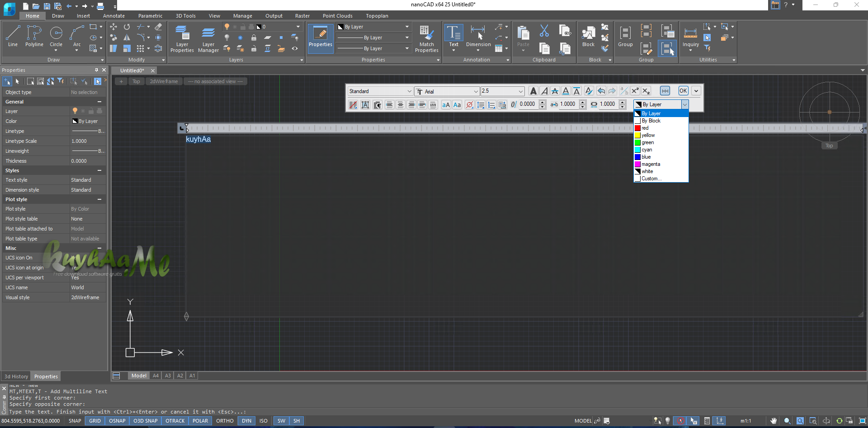Insert symbol with diameter icon
The width and height of the screenshot is (868, 428).
pyautogui.click(x=470, y=105)
